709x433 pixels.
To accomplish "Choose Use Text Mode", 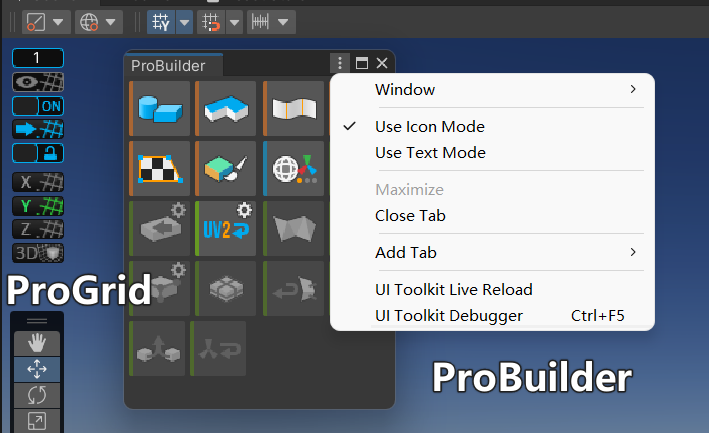I will 492,153.
